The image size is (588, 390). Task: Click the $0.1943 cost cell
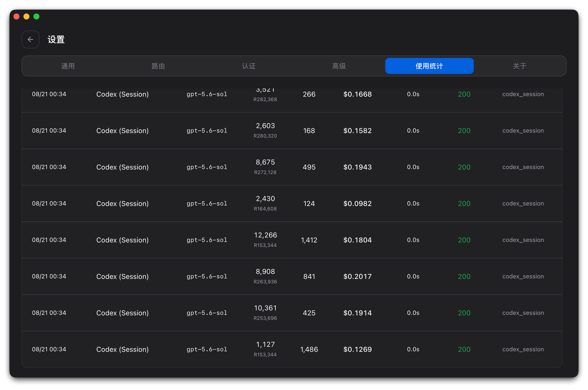pos(357,167)
